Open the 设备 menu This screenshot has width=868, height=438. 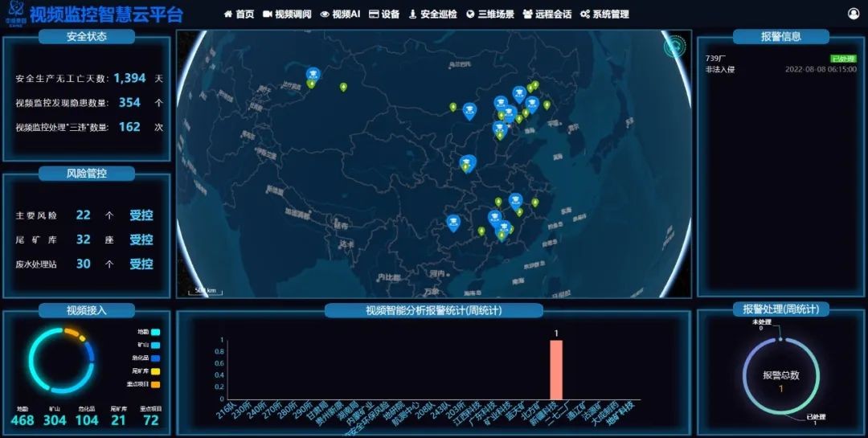[384, 14]
